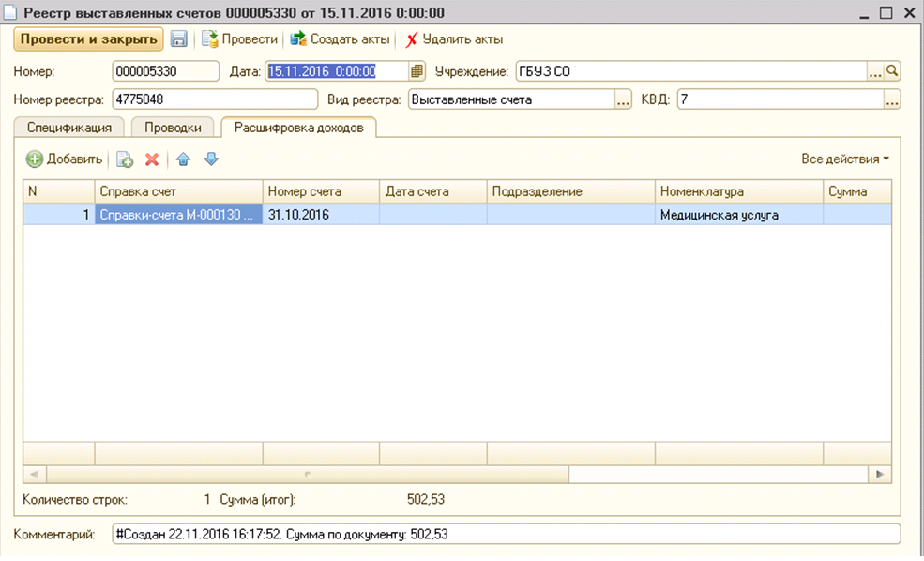This screenshot has width=924, height=561.
Task: Open selection for Вид реестра field
Action: (x=623, y=99)
